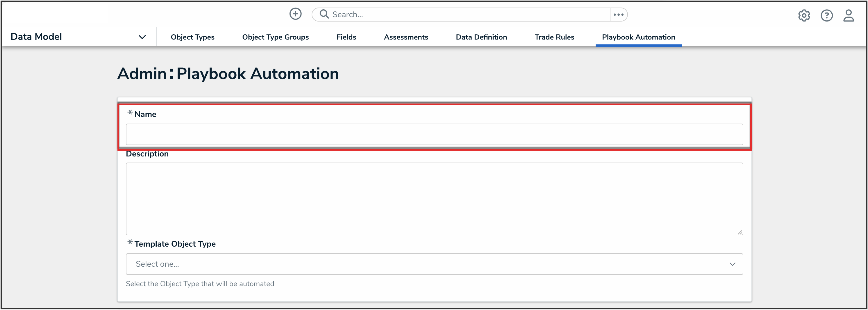This screenshot has height=310, width=868.
Task: Open the Trade Rules tab
Action: pos(554,37)
